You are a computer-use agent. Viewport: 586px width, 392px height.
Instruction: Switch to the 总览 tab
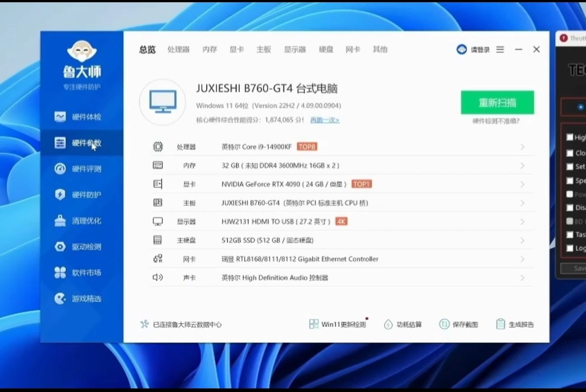[147, 50]
